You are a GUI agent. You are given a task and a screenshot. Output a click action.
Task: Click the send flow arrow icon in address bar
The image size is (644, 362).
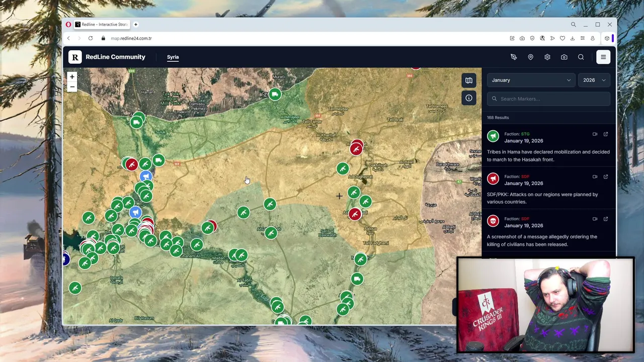click(552, 38)
